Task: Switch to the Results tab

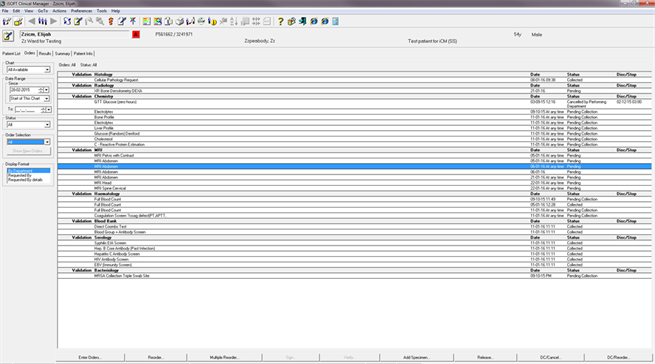Action: tap(45, 53)
